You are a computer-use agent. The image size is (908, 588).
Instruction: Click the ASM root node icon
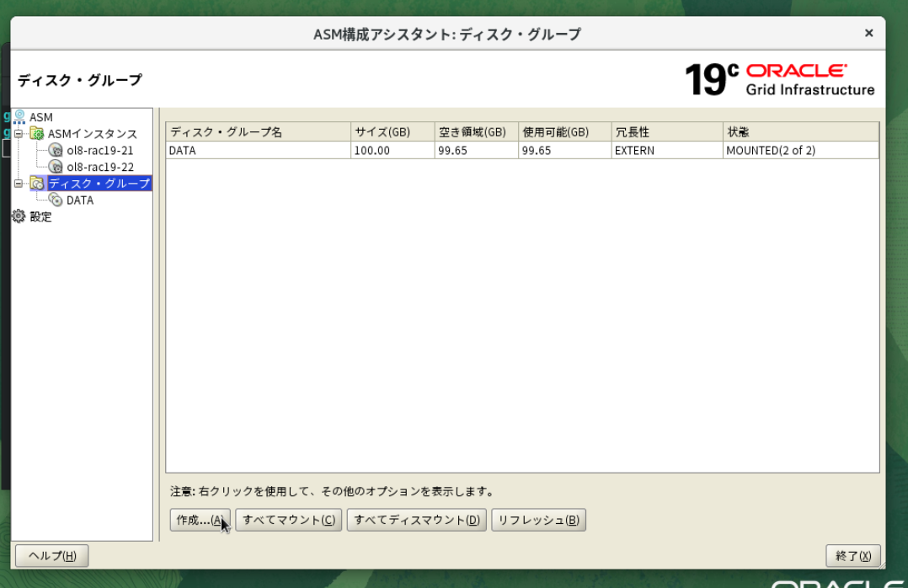(19, 117)
